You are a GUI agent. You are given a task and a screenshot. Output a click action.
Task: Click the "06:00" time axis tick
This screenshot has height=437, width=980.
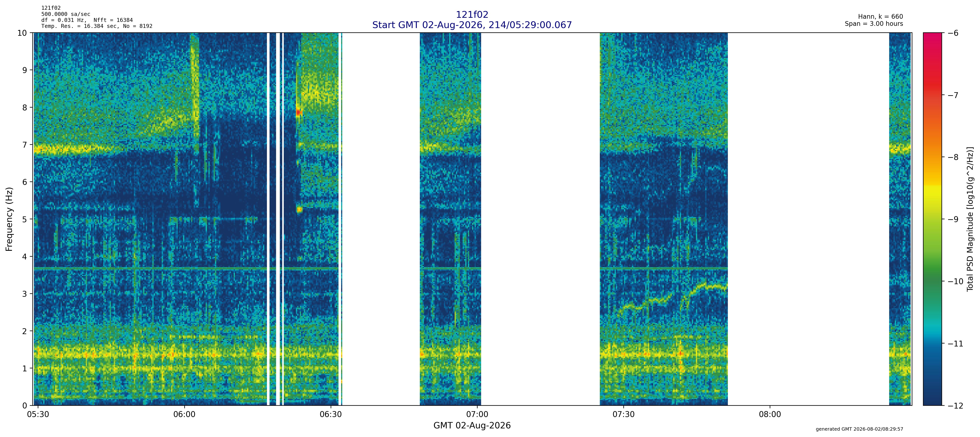[x=184, y=415]
